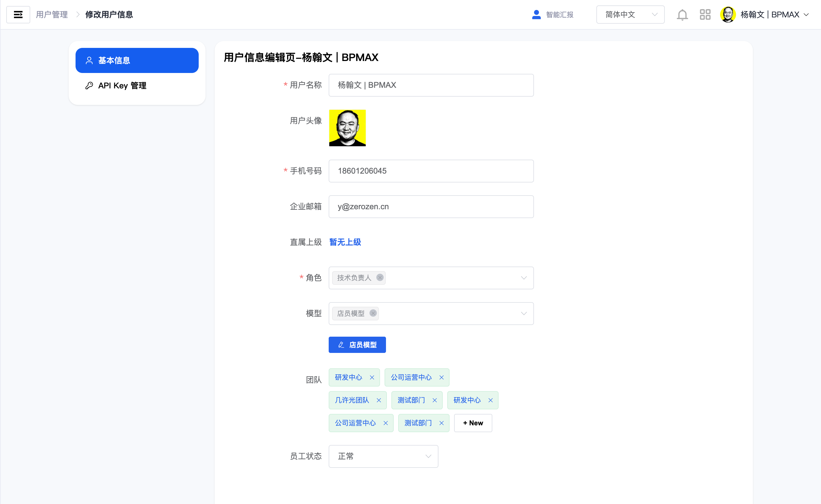Remove second-row 研发中心 team tag
This screenshot has height=504, width=821.
(x=490, y=400)
